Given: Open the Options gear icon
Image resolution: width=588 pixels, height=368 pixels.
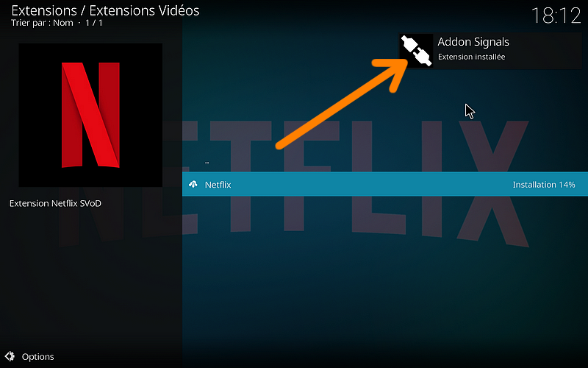Looking at the screenshot, I should pos(10,356).
